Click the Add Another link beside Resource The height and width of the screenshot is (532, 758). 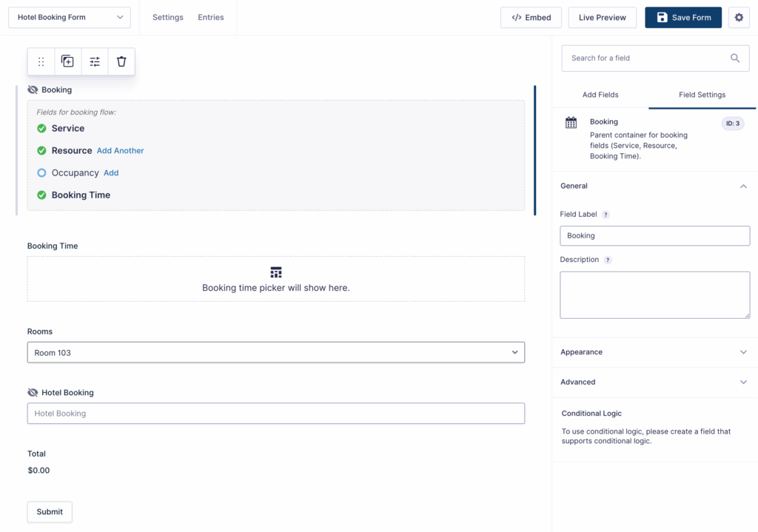121,150
